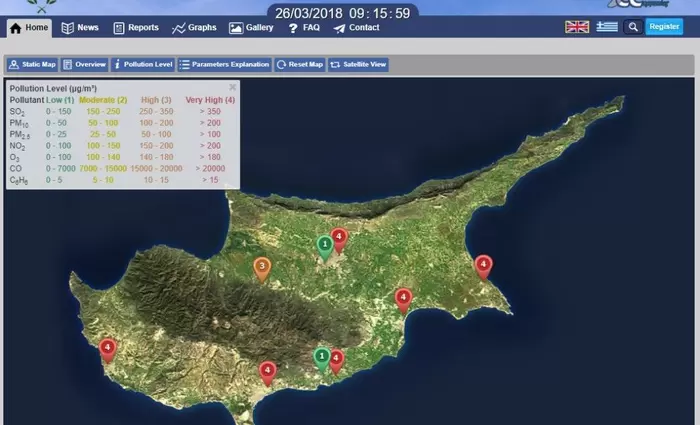This screenshot has height=425, width=700.
Task: Click the home icon in the navigation bar
Action: tap(16, 28)
